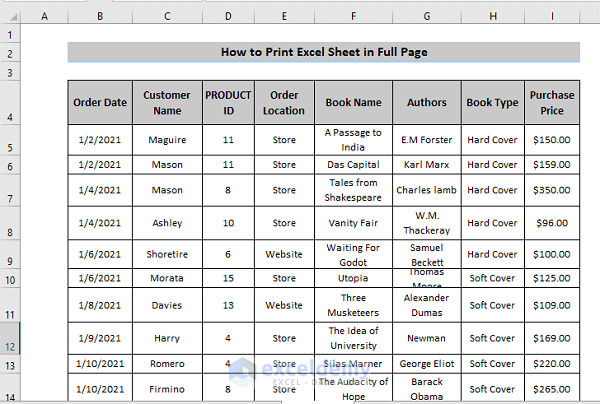Viewport: 600px width, 404px height.
Task: Select the cell containing 'Morata'
Action: click(x=167, y=278)
